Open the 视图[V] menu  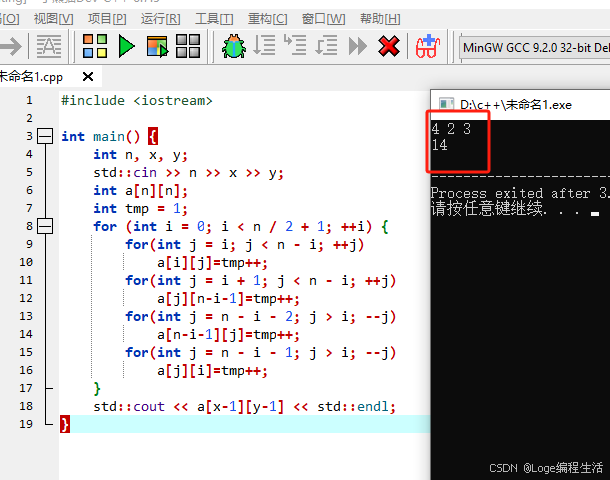[x=53, y=19]
